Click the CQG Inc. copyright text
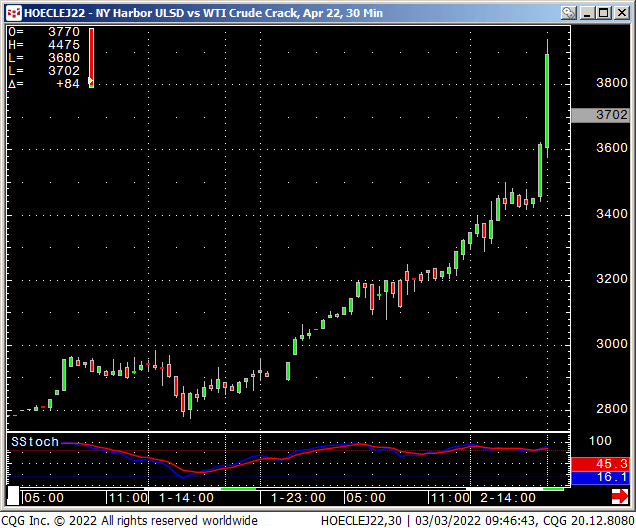The width and height of the screenshot is (636, 528). [x=129, y=521]
